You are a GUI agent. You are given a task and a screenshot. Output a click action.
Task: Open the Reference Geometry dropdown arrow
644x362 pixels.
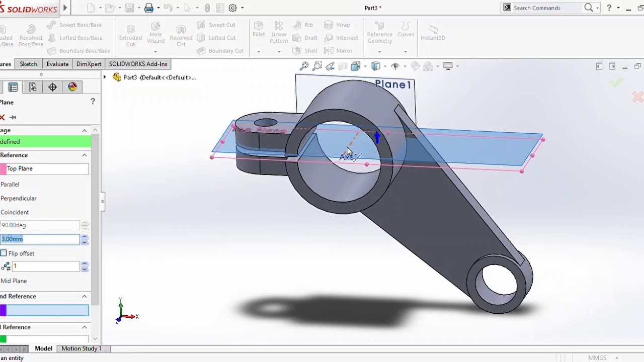[379, 51]
